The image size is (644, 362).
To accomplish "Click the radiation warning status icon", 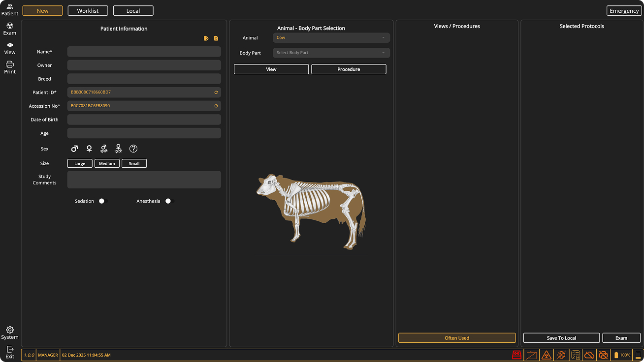I will pyautogui.click(x=546, y=355).
